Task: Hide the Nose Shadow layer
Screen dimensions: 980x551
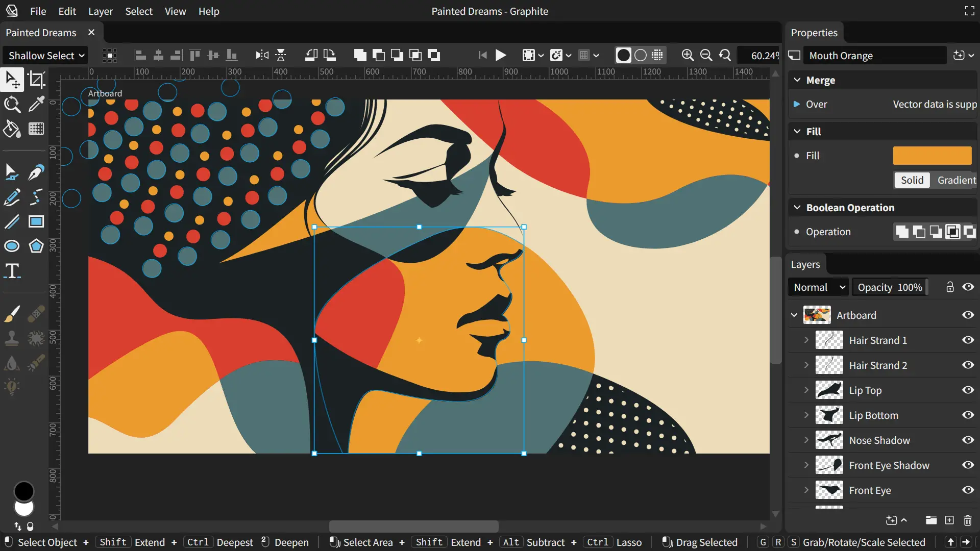Action: (x=968, y=440)
